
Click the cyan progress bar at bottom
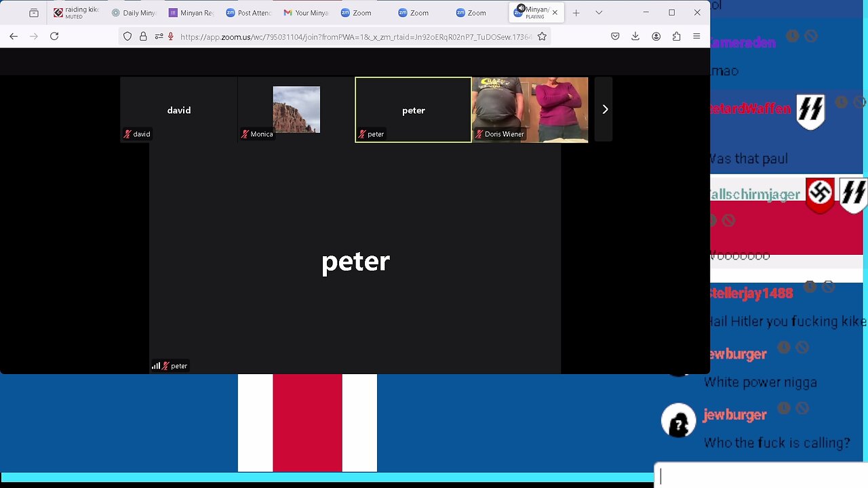pyautogui.click(x=327, y=477)
